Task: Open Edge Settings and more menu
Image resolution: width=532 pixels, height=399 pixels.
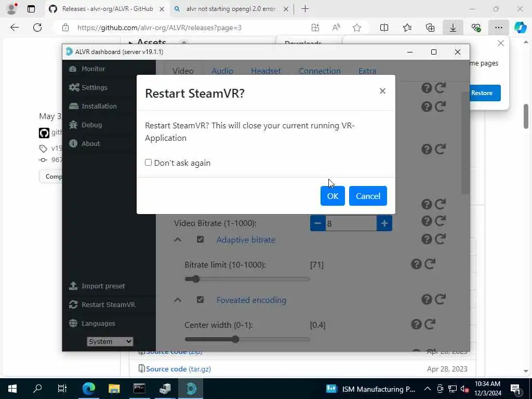Action: [x=498, y=28]
